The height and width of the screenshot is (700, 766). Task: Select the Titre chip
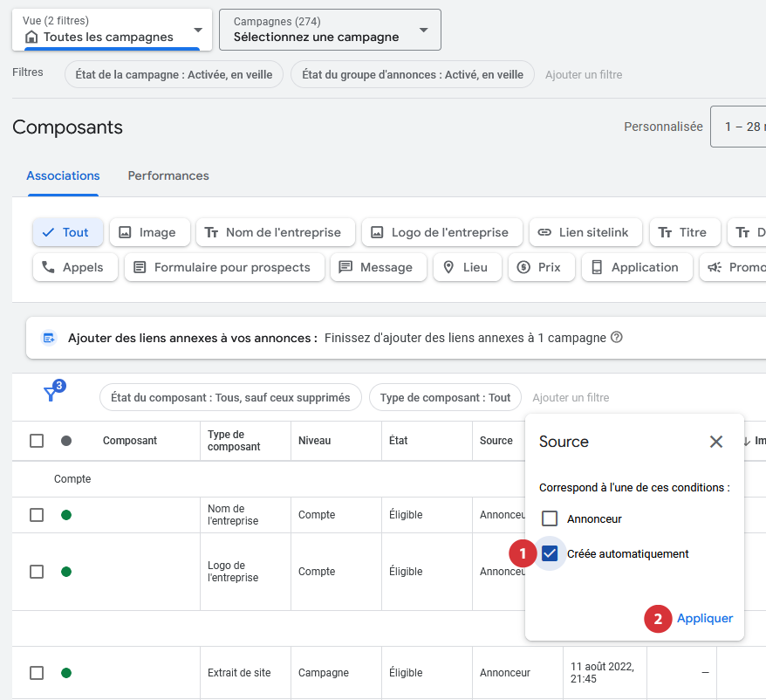685,232
